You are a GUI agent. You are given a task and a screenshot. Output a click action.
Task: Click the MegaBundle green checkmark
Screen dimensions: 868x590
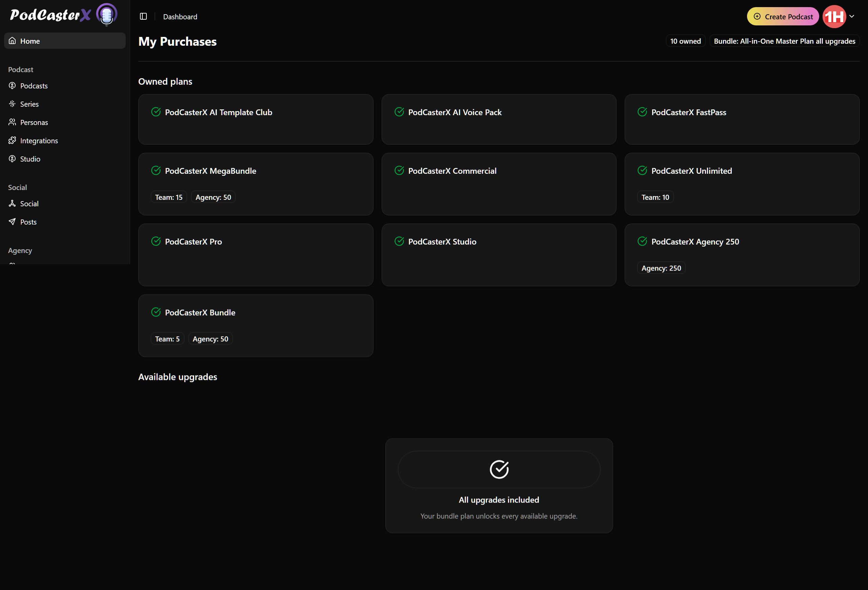tap(156, 171)
